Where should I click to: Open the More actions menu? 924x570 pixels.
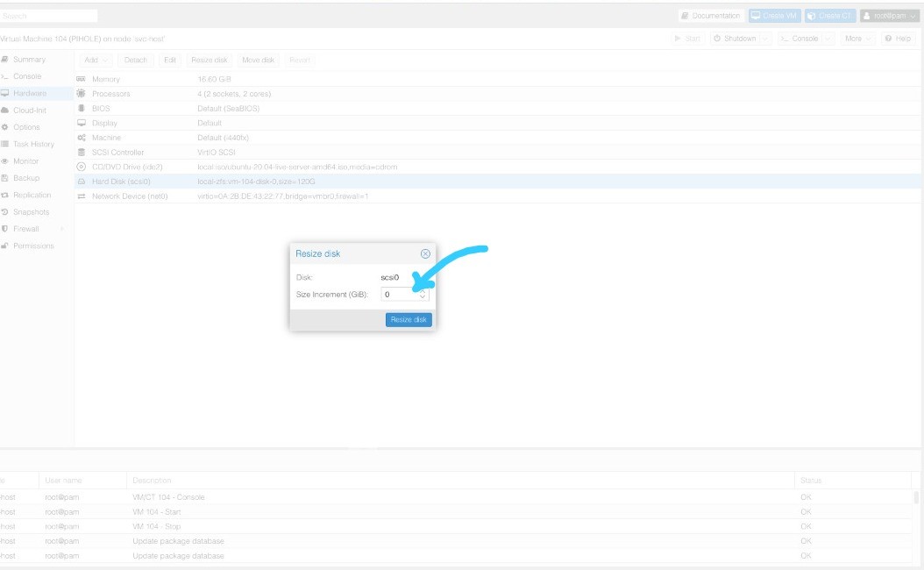[857, 39]
